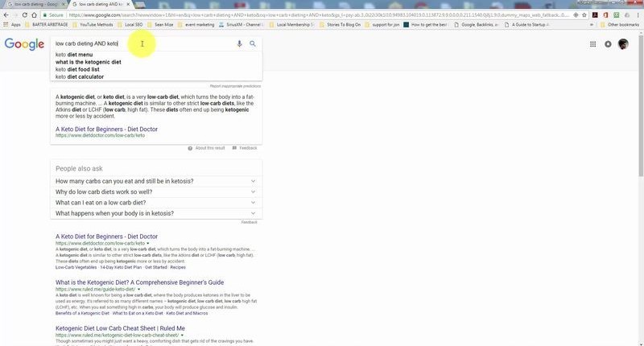Select 'keto diet calculator' suggestion
This screenshot has height=346, width=644.
tap(79, 76)
